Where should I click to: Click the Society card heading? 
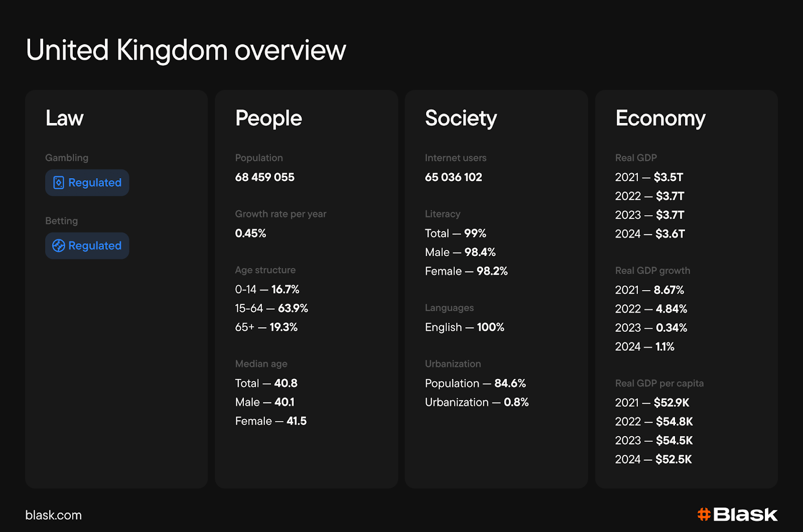(x=461, y=119)
